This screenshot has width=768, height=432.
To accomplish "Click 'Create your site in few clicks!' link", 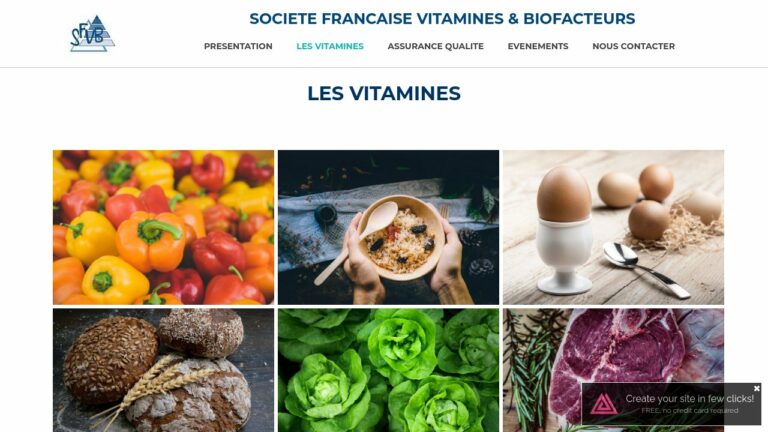I will pyautogui.click(x=690, y=399).
